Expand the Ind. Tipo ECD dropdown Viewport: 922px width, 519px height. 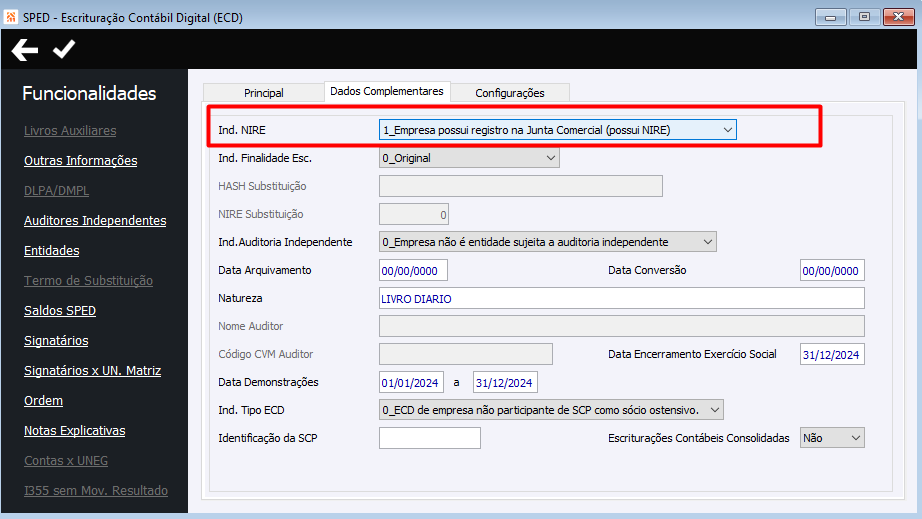click(x=551, y=410)
